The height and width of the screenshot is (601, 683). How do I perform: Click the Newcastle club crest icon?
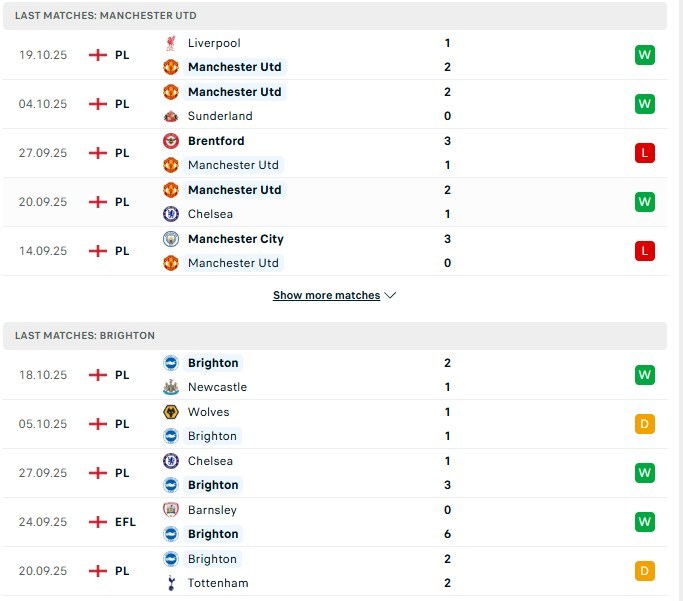point(170,387)
